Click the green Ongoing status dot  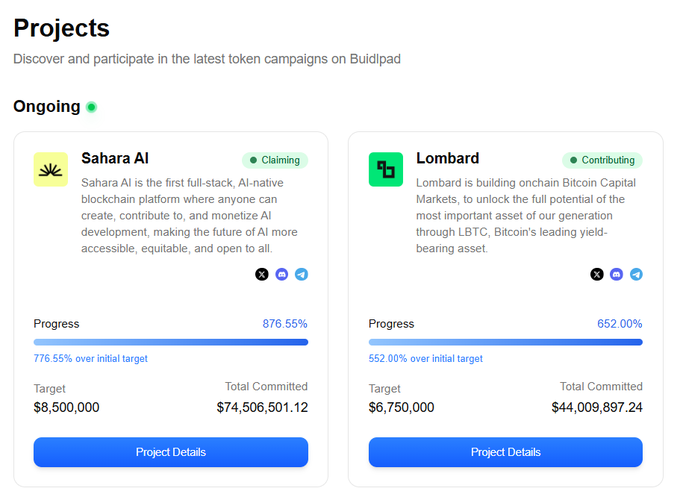pos(91,107)
